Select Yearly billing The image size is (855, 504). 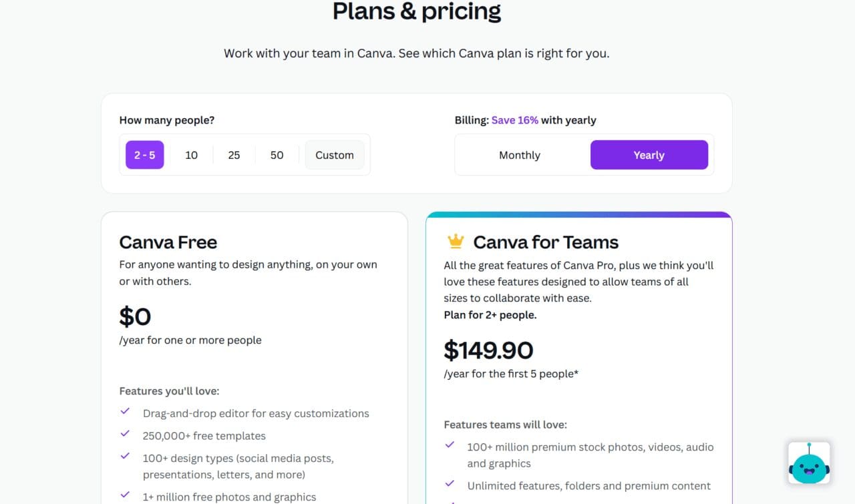tap(649, 155)
